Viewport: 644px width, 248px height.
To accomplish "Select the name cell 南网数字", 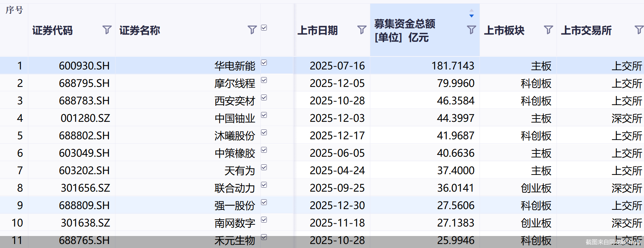I will pos(235,223).
